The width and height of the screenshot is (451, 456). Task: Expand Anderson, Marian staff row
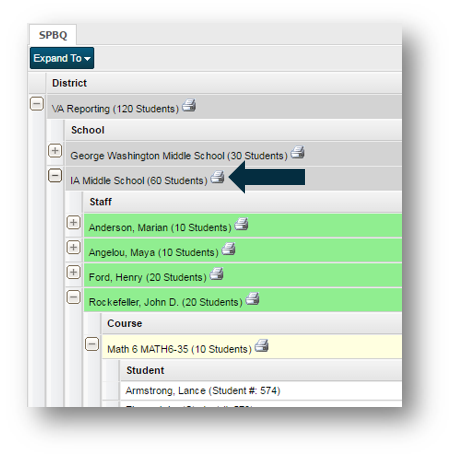click(73, 222)
